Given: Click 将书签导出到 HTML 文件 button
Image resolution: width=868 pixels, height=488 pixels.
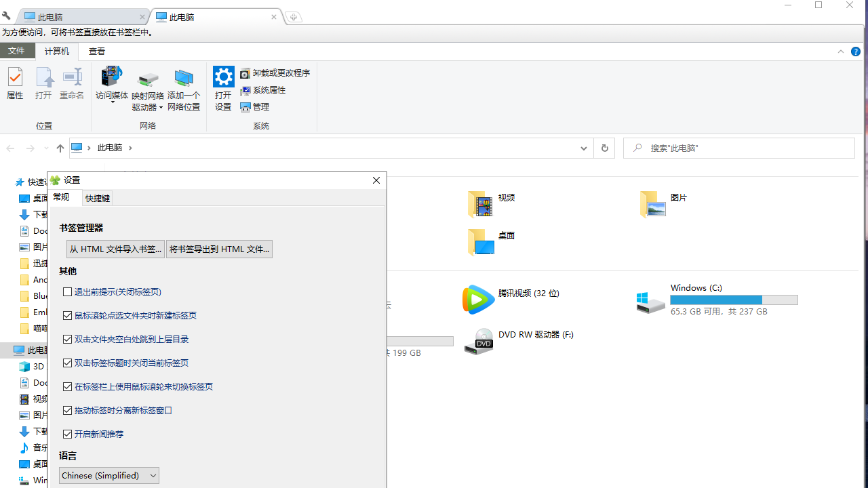Looking at the screenshot, I should 219,249.
